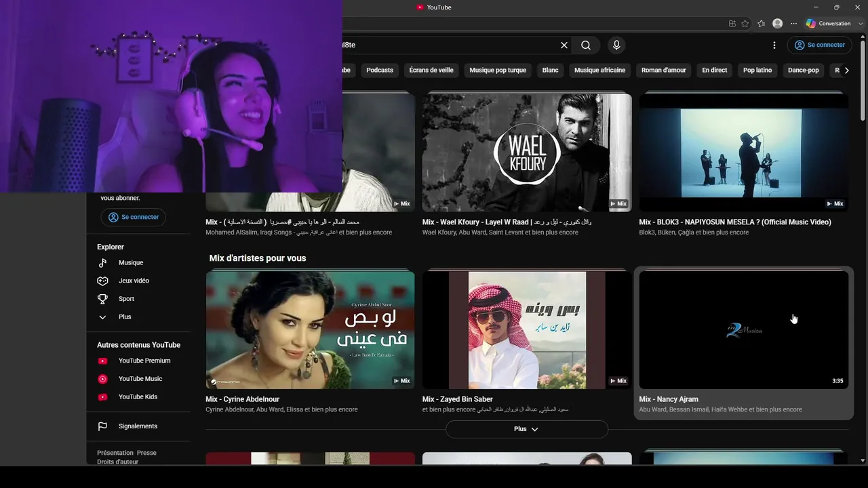Filter by En direct chip
Viewport: 868px width, 488px height.
[715, 70]
